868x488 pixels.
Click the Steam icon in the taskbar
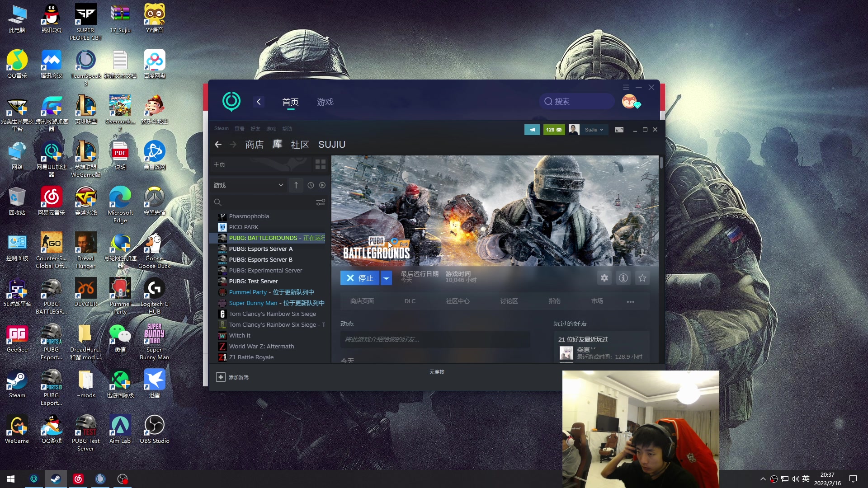pyautogui.click(x=56, y=479)
